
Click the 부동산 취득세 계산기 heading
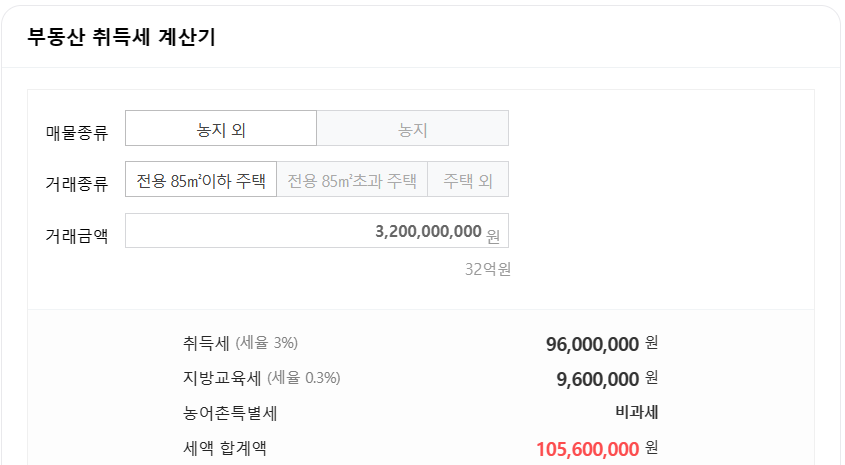(121, 37)
